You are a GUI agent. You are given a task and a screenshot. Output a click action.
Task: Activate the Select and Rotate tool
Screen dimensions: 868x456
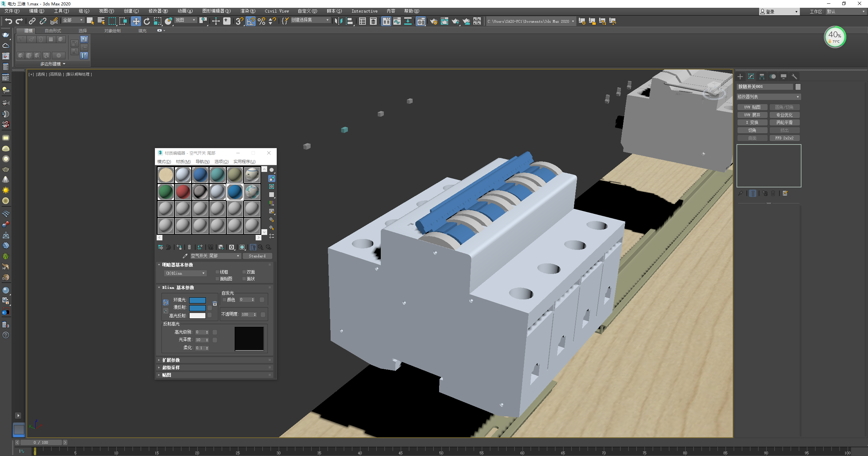coord(146,21)
